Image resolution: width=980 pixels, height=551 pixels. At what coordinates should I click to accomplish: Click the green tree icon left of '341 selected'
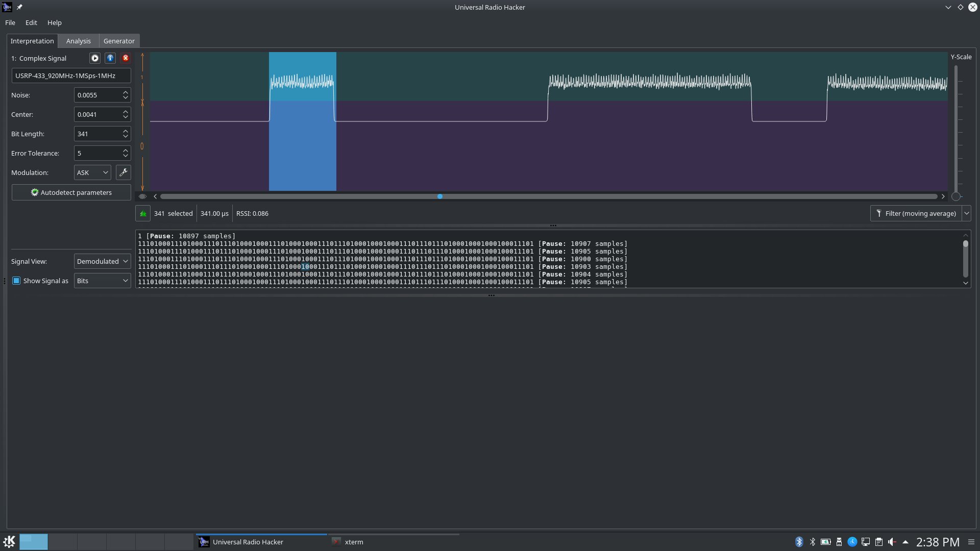tap(143, 213)
